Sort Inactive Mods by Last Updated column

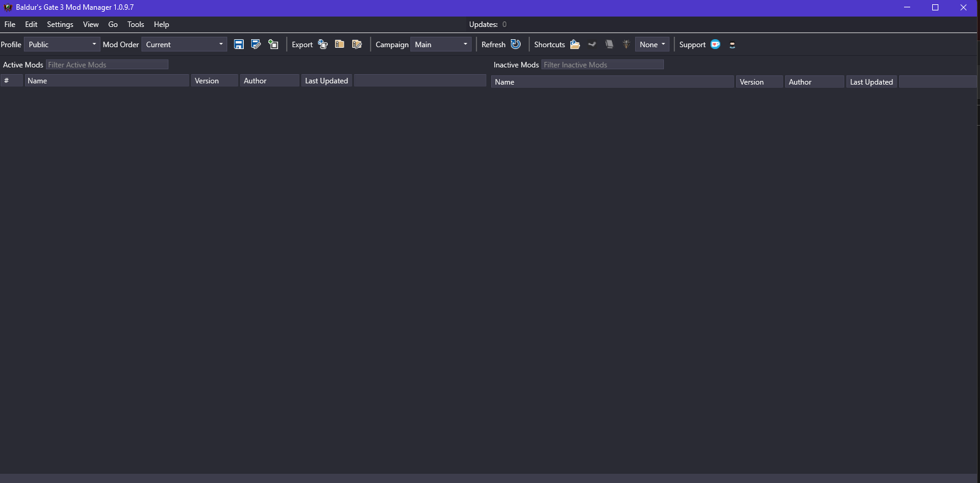[x=872, y=82]
